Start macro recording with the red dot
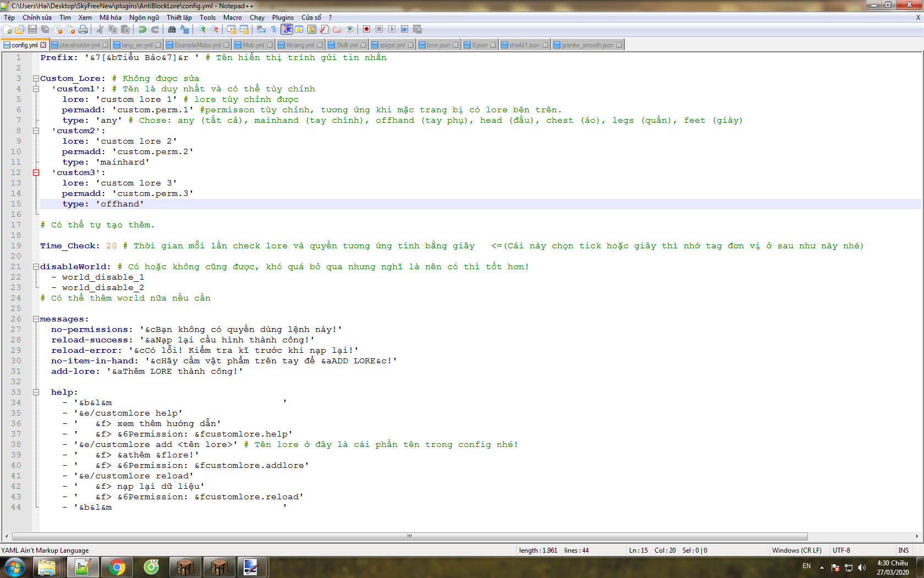Screen dimensions: 924x578 click(366, 29)
